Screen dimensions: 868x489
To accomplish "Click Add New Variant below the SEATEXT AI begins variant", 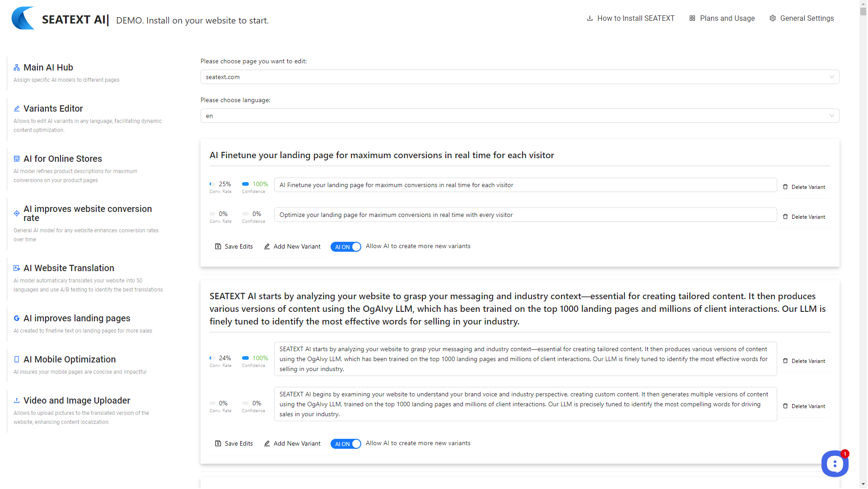I will pos(293,444).
